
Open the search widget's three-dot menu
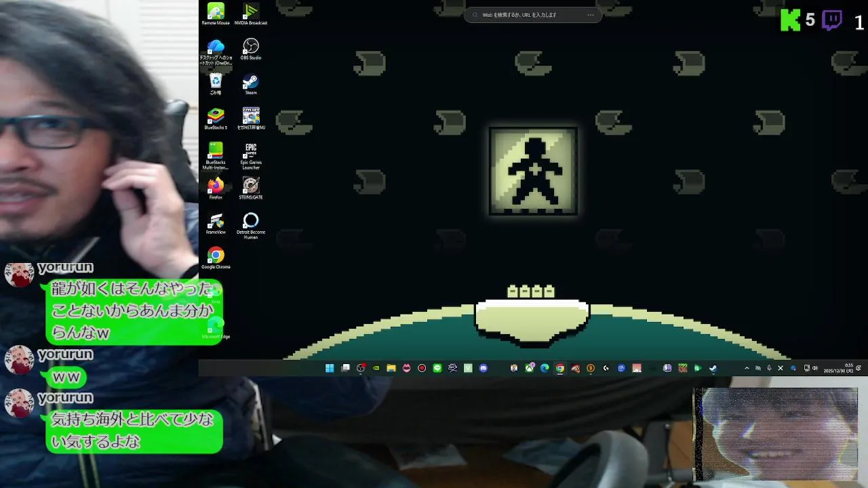591,14
